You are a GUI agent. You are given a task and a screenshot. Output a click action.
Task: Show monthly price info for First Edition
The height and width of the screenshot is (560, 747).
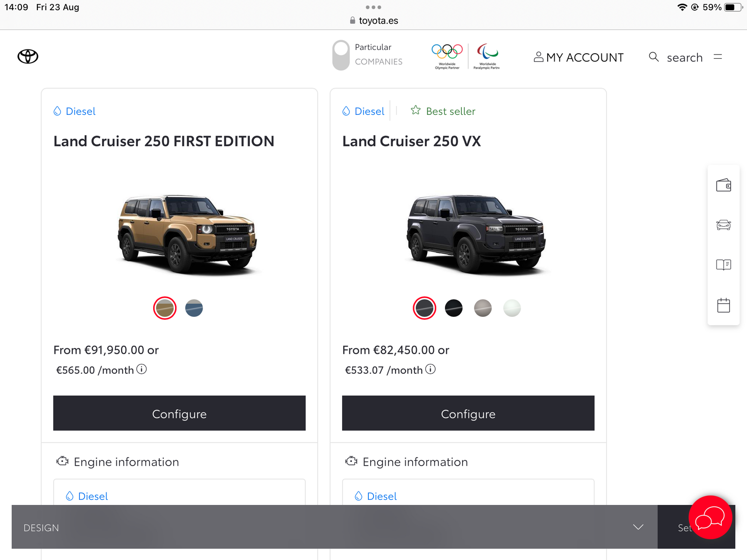pos(141,369)
